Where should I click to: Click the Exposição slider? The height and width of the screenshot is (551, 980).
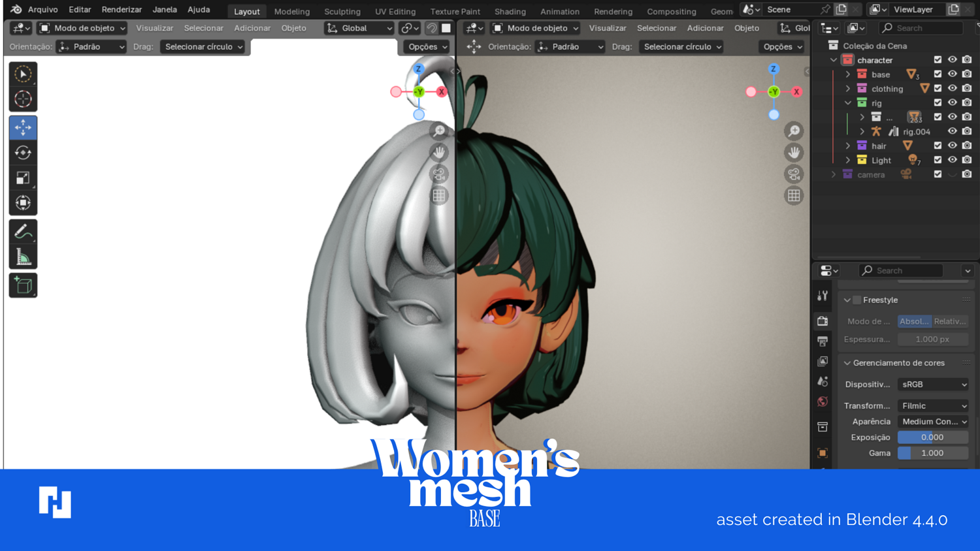pyautogui.click(x=933, y=437)
